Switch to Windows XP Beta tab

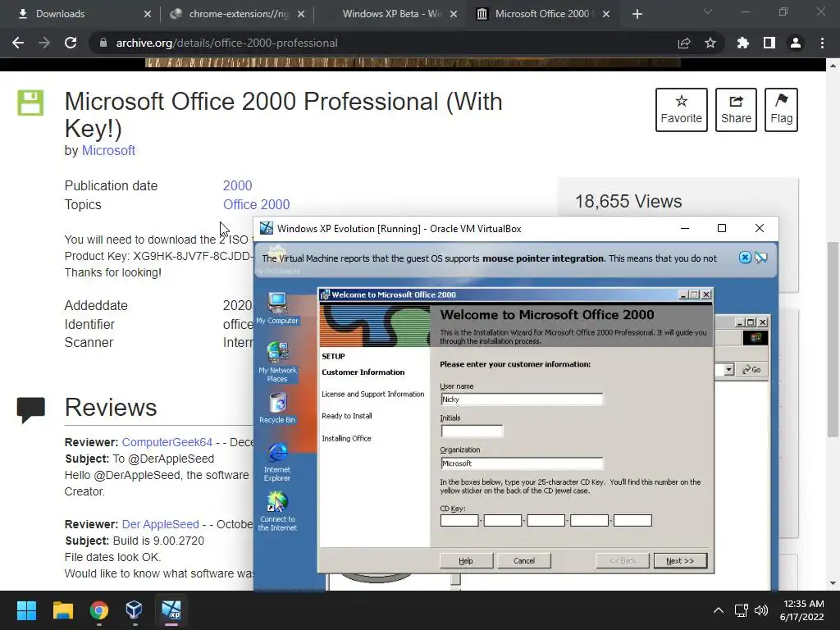point(391,14)
